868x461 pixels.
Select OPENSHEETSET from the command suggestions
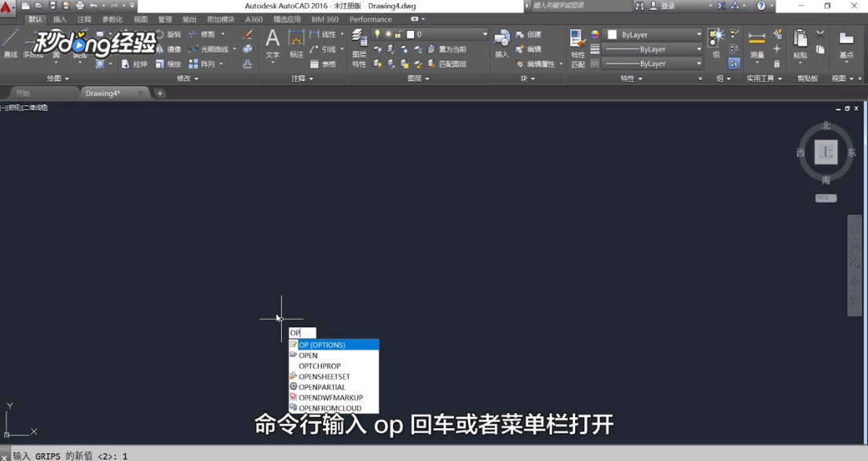click(334, 376)
